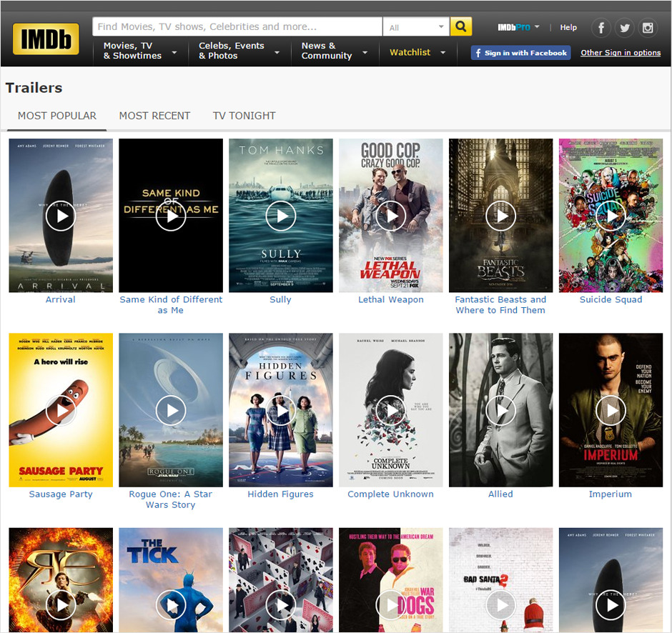Open the Rogue One: A Star Wars Story link
672x633 pixels.
click(x=171, y=499)
